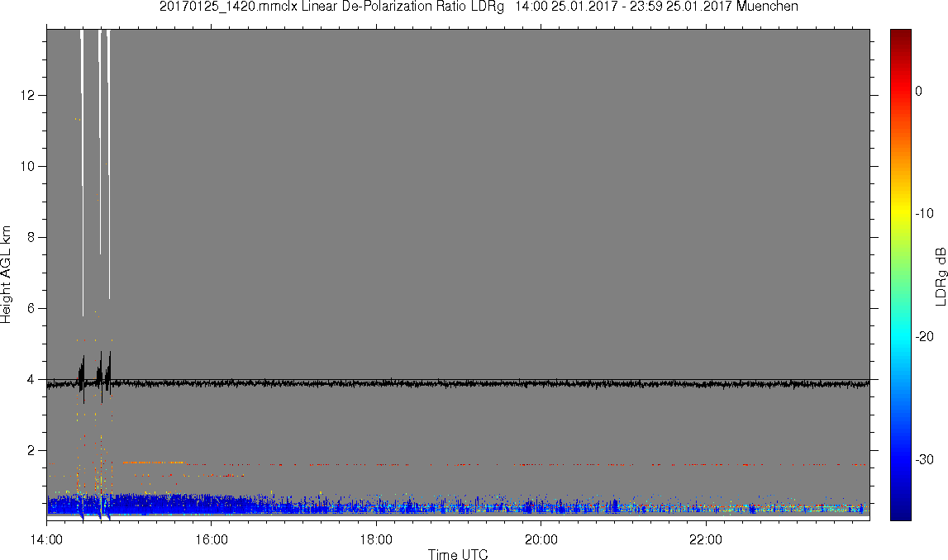The height and width of the screenshot is (560, 948).
Task: Click the dark red top of the colorbar
Action: pos(900,36)
